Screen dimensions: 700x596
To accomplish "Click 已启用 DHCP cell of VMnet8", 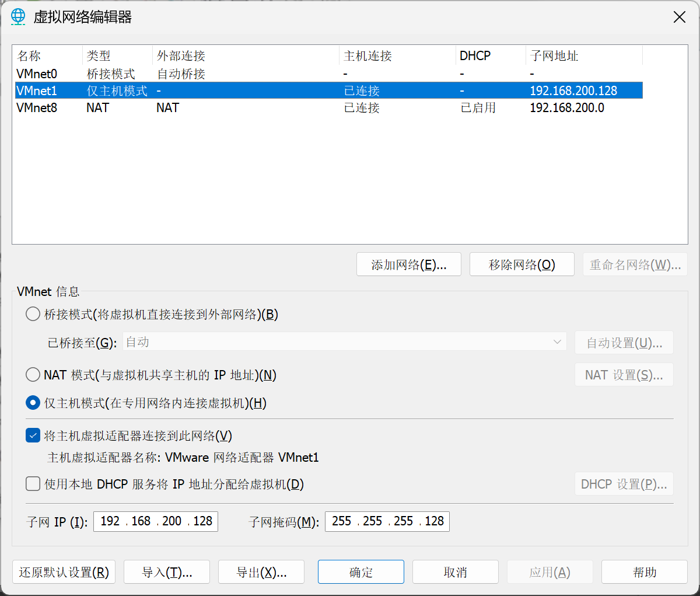I will click(x=478, y=107).
